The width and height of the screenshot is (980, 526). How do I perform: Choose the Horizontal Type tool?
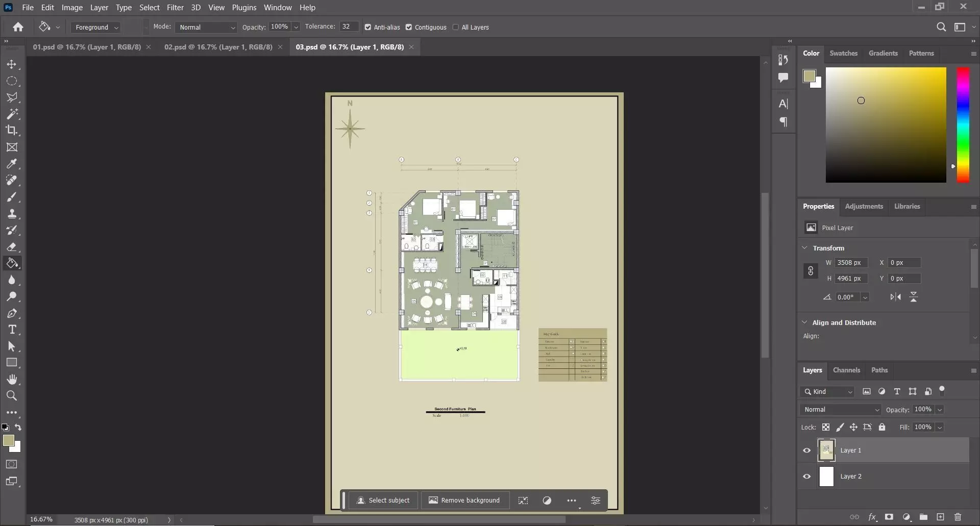point(12,330)
